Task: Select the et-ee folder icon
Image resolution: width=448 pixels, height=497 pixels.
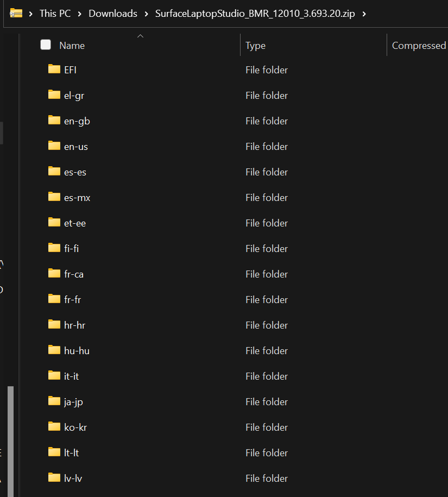Action: (x=54, y=222)
